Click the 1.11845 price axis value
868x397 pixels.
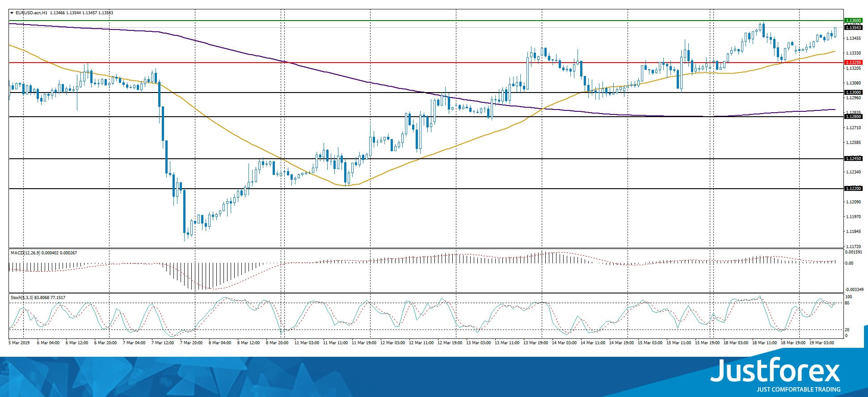pos(854,232)
